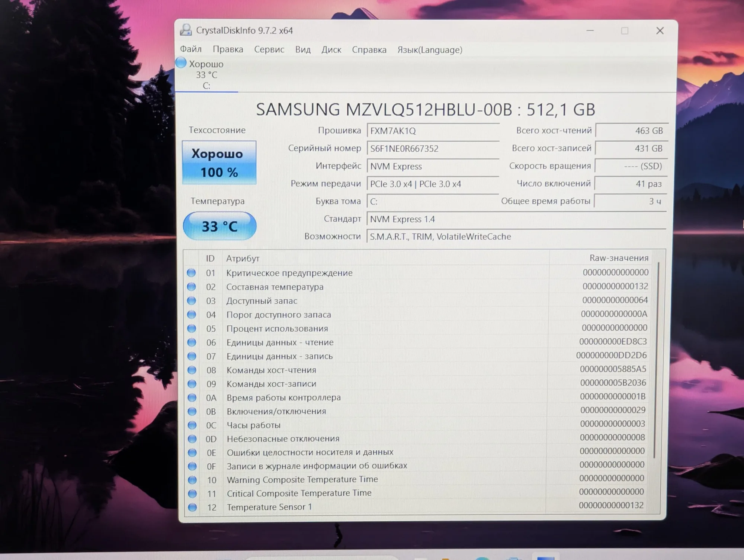Click the status icon of row 0C Часы работы
The image size is (744, 560).
[192, 425]
